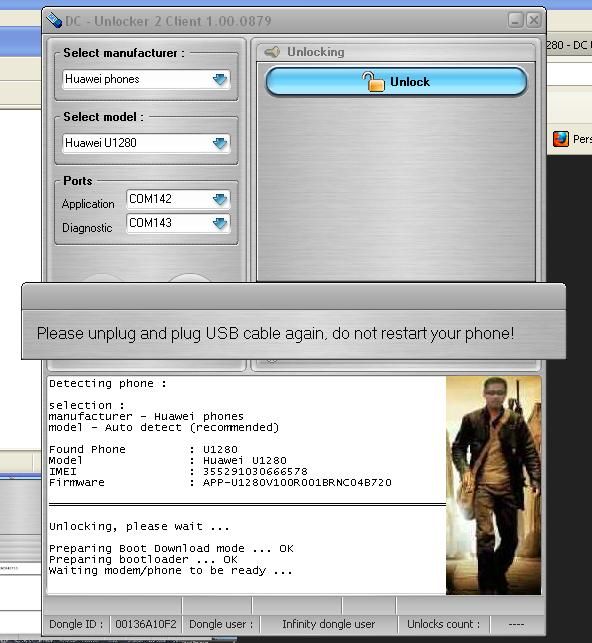
Task: Click the firmware value APP-U1280V100R001BRNC04B720
Action: (x=297, y=483)
